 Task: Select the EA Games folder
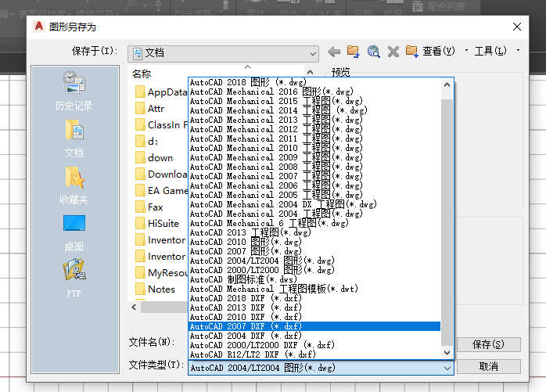[161, 191]
